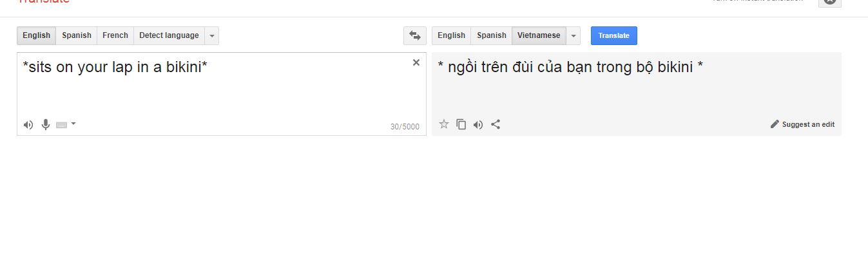The width and height of the screenshot is (868, 262).
Task: Expand the source language dropdown arrow
Action: coord(212,35)
